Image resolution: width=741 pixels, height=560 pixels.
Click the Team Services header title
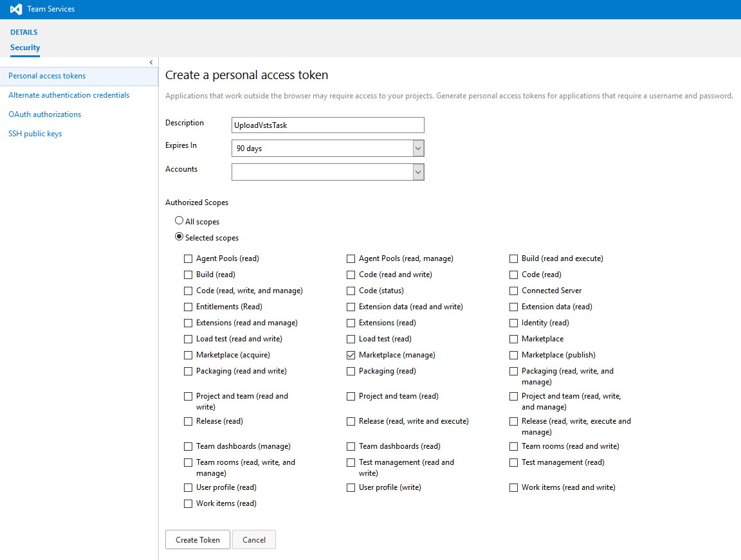tap(51, 9)
